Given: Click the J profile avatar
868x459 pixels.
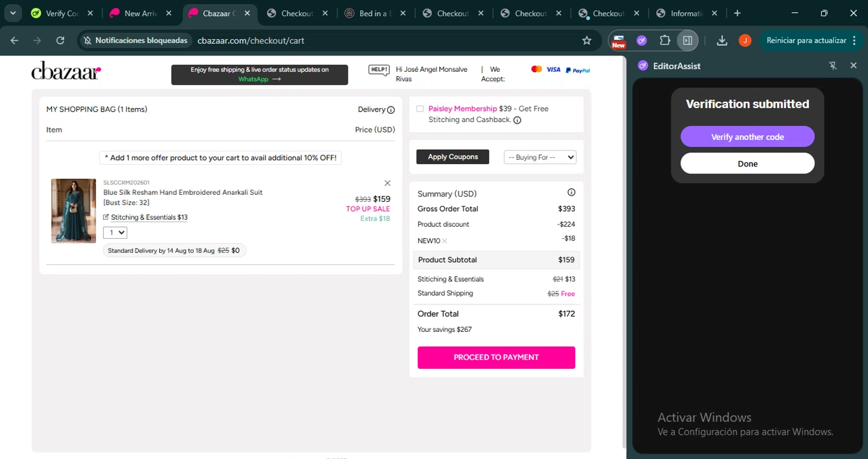Looking at the screenshot, I should tap(745, 40).
